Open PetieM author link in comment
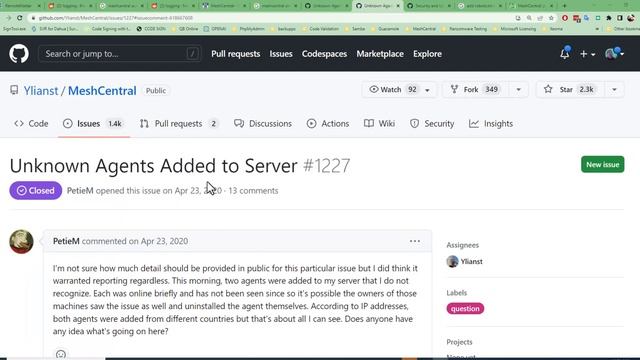Viewport: 640px width, 360px height. click(66, 241)
